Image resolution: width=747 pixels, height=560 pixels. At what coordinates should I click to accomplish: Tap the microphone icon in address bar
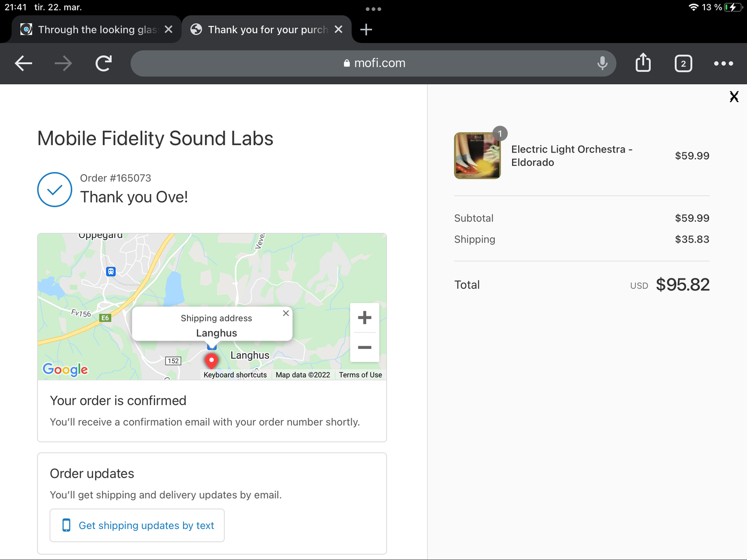pos(602,63)
